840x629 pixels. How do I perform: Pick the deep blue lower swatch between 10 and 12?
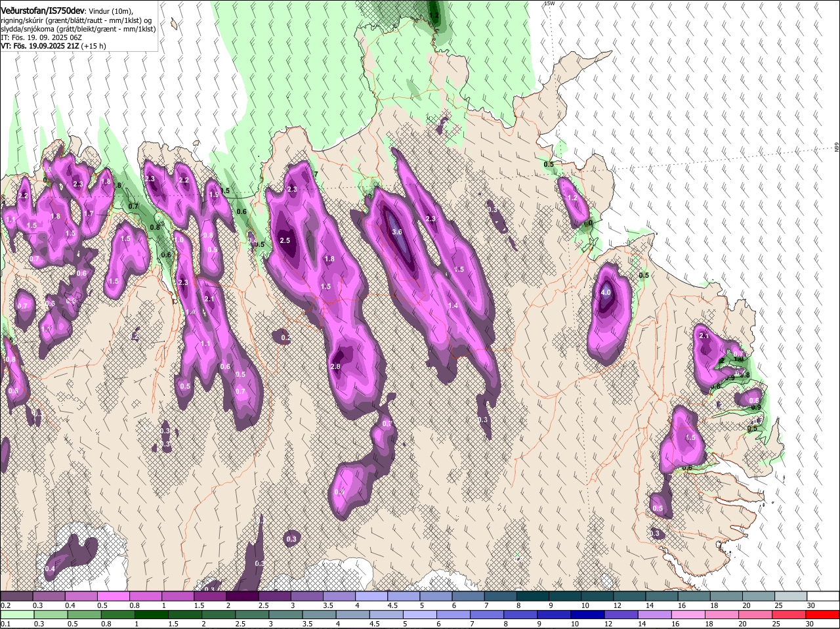tap(588, 615)
